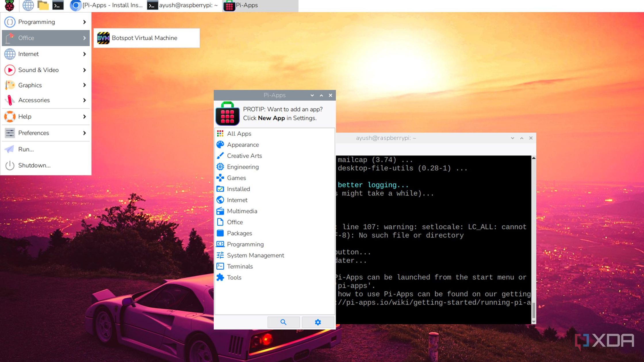Maximize the ayush@raspberrypi terminal window
644x362 pixels.
point(522,138)
